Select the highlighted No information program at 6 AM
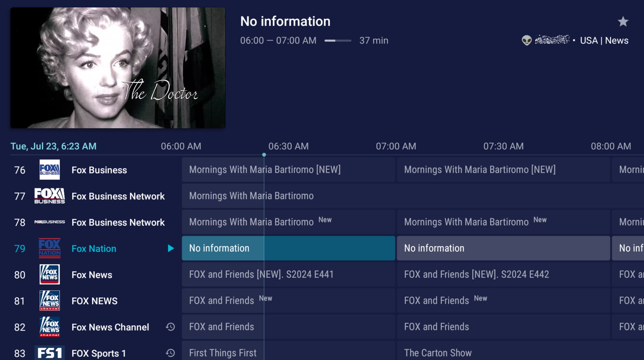The height and width of the screenshot is (360, 644). click(x=288, y=248)
